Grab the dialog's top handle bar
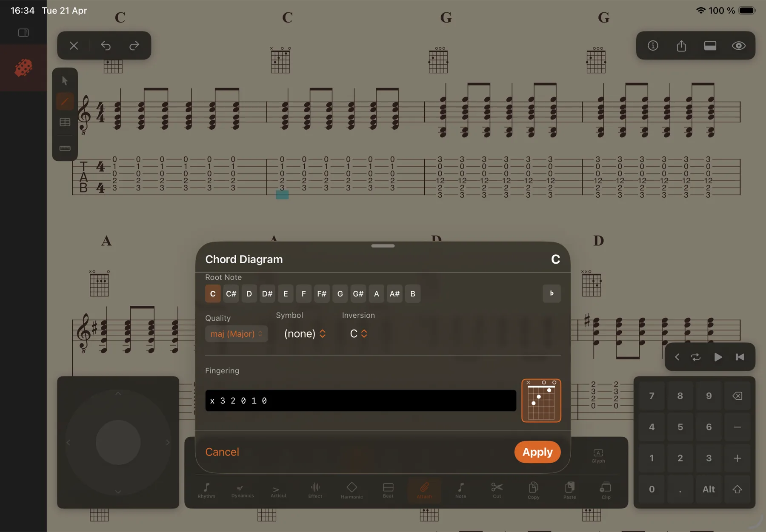The width and height of the screenshot is (766, 532). point(383,246)
